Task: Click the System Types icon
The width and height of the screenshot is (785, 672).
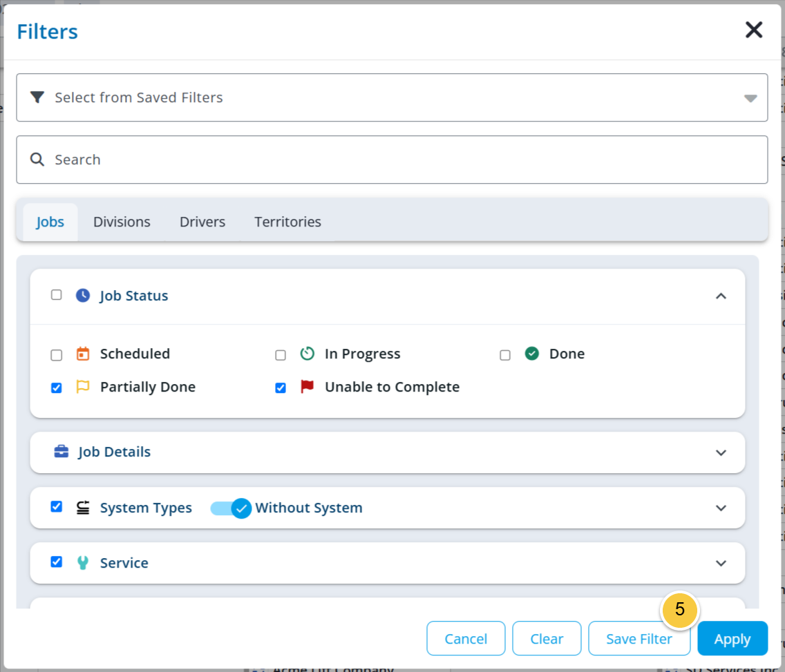Action: tap(83, 508)
